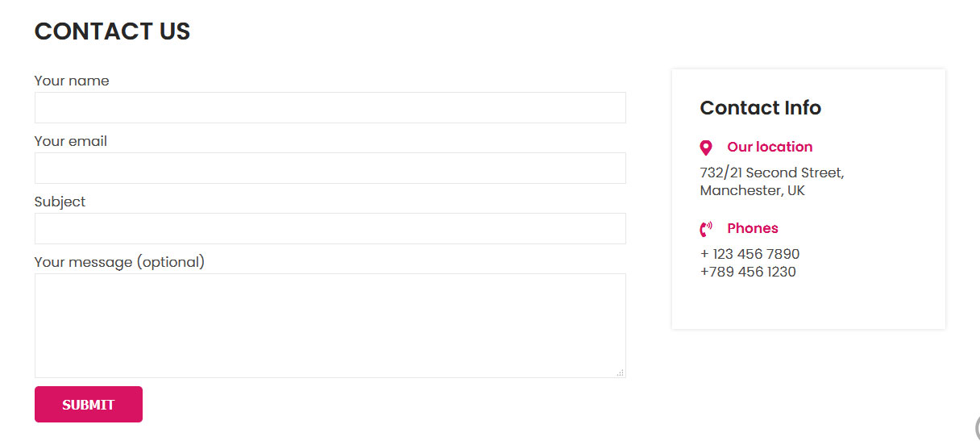Viewport: 980px width, 441px height.
Task: Click the Your name label
Action: tap(72, 81)
